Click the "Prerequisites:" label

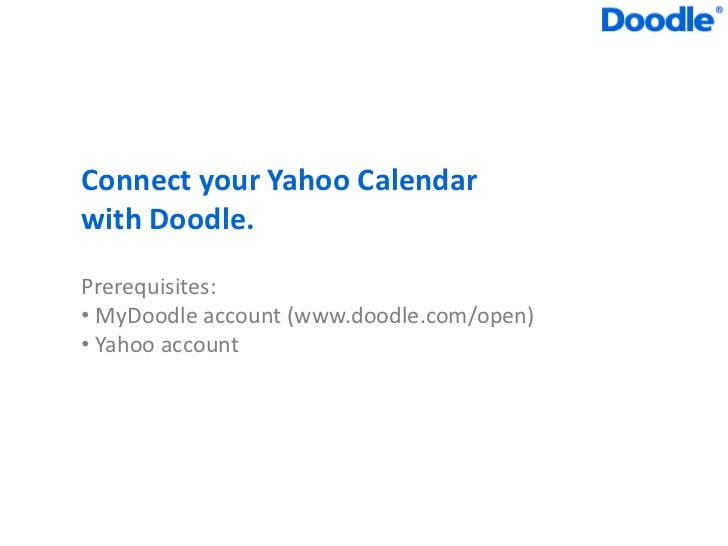[x=149, y=287]
